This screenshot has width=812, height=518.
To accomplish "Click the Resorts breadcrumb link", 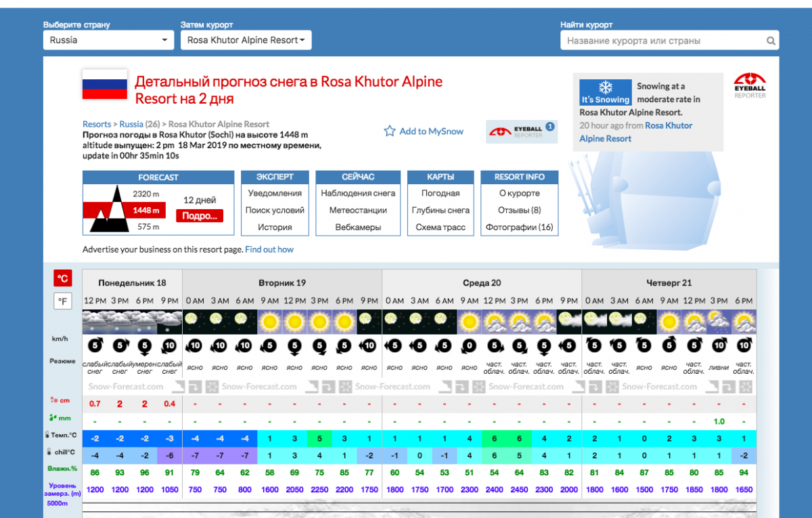I will pos(97,124).
